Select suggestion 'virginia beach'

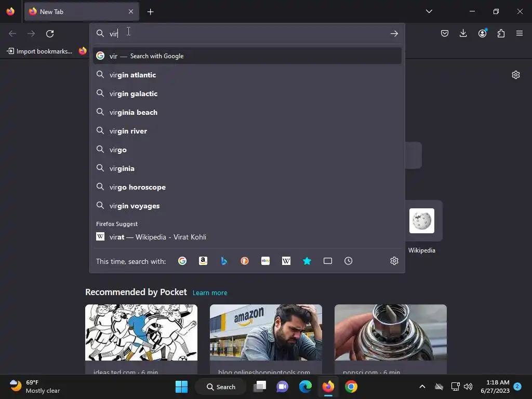(x=247, y=112)
